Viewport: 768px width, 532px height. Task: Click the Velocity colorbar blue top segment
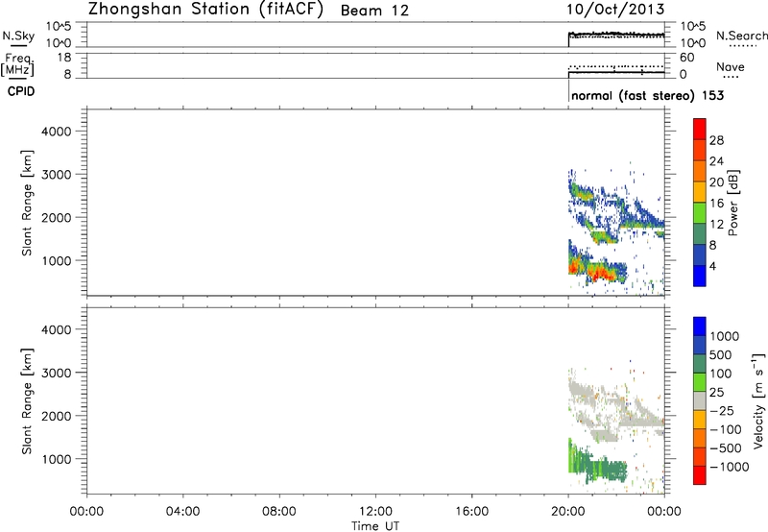[700, 326]
